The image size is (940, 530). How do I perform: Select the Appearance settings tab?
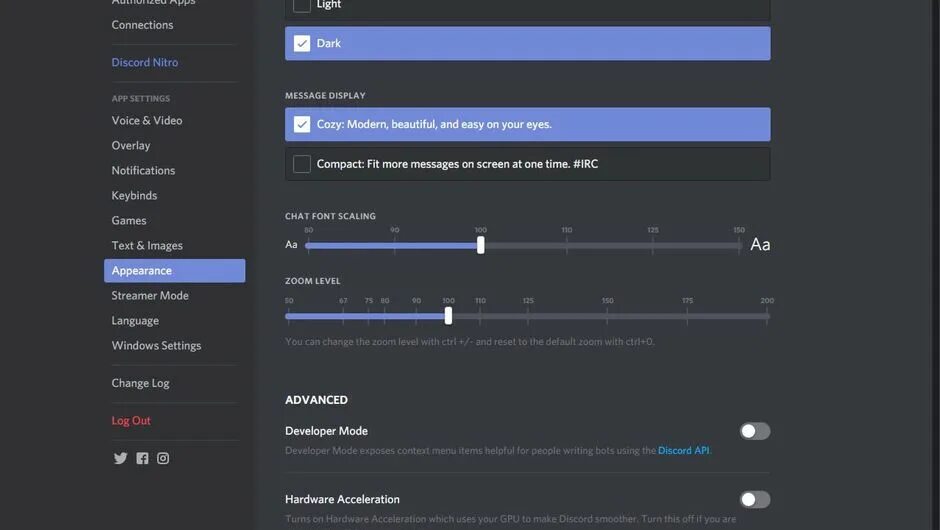(x=174, y=271)
